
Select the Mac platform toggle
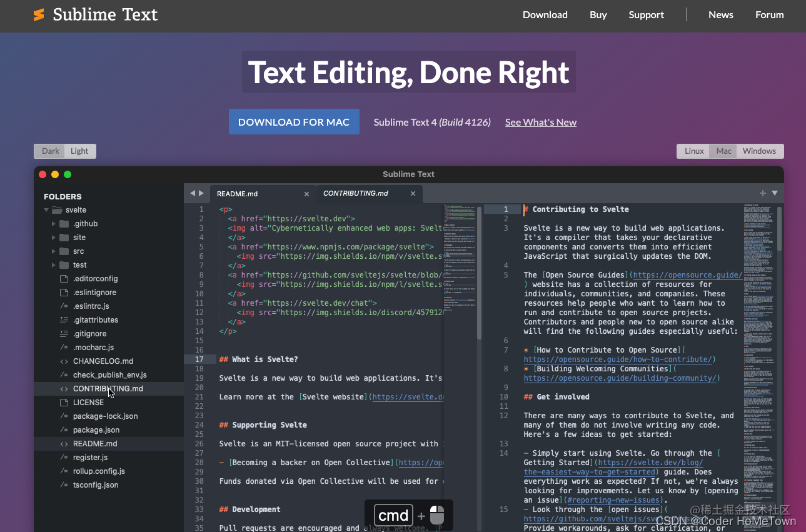click(724, 151)
